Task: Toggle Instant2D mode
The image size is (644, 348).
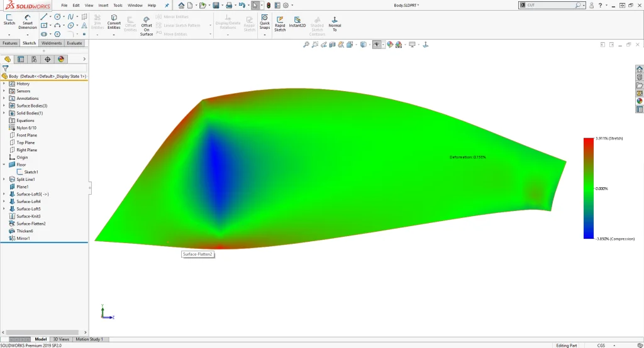Action: coord(297,23)
